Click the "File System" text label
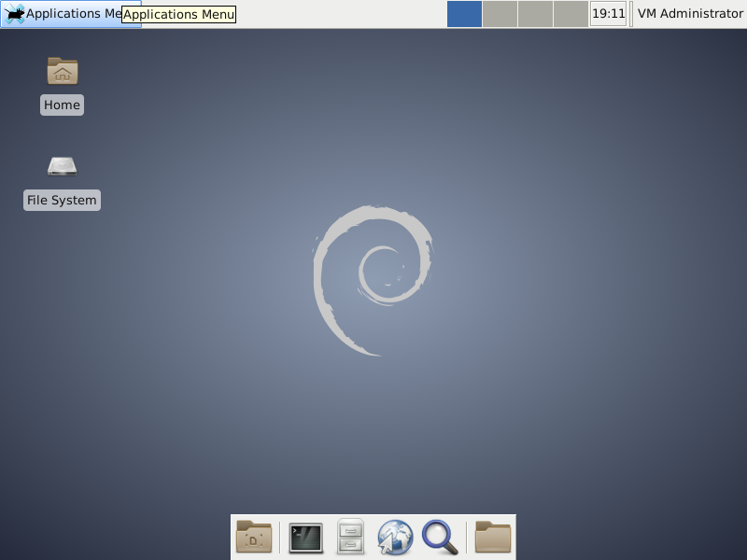The image size is (747, 560). click(x=62, y=201)
